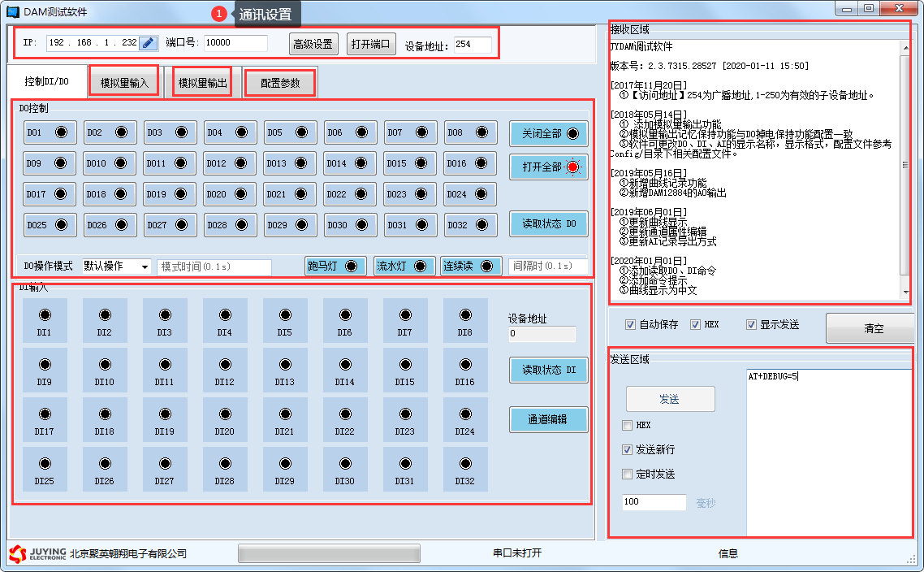Screen dimensions: 924x572
Task: Click the 打开端口 button
Action: (x=371, y=44)
